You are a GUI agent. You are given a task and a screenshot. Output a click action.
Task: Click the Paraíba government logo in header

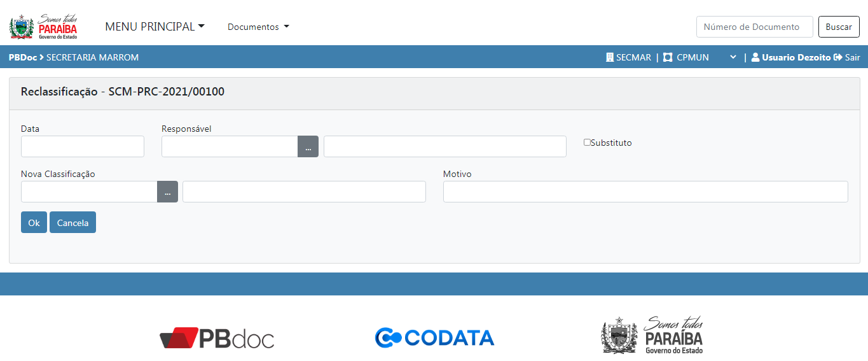(43, 27)
